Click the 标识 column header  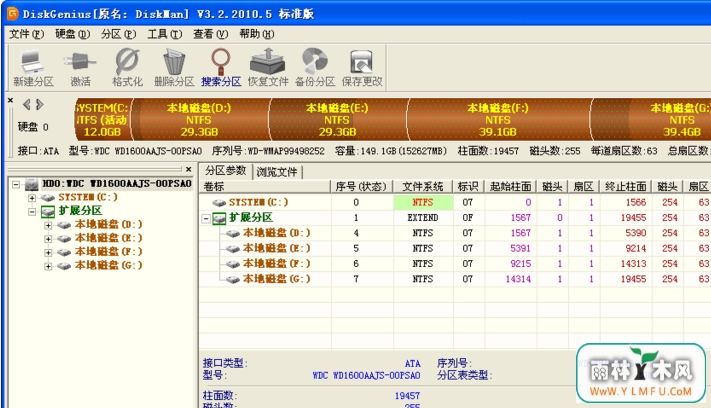(468, 186)
